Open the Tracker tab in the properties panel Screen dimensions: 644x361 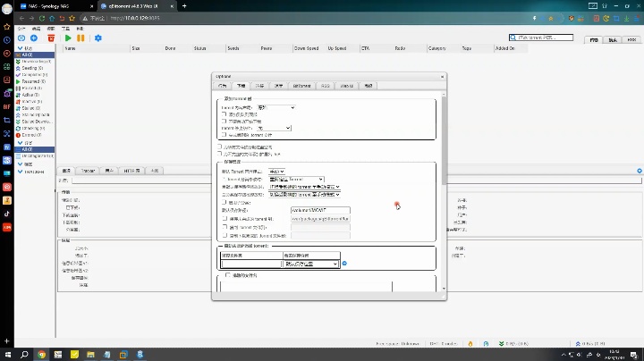tap(88, 171)
